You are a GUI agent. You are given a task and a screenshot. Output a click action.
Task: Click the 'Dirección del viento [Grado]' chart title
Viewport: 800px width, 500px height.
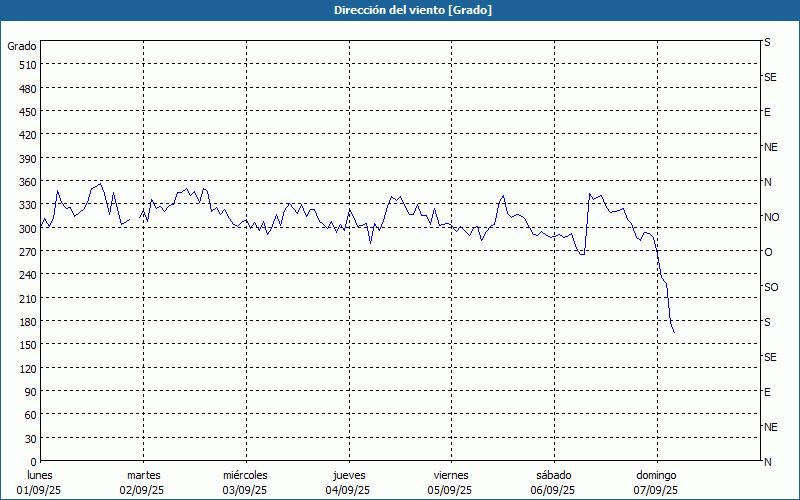point(413,10)
